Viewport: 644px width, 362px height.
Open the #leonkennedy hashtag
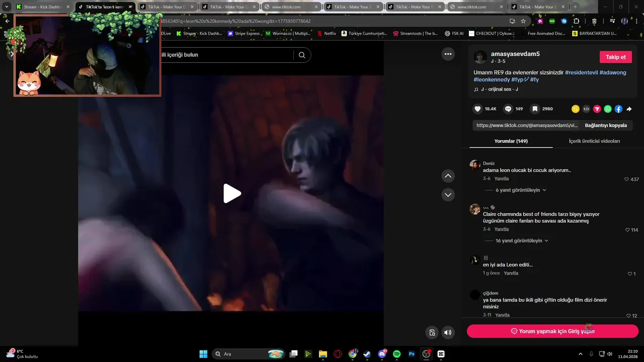(x=492, y=79)
